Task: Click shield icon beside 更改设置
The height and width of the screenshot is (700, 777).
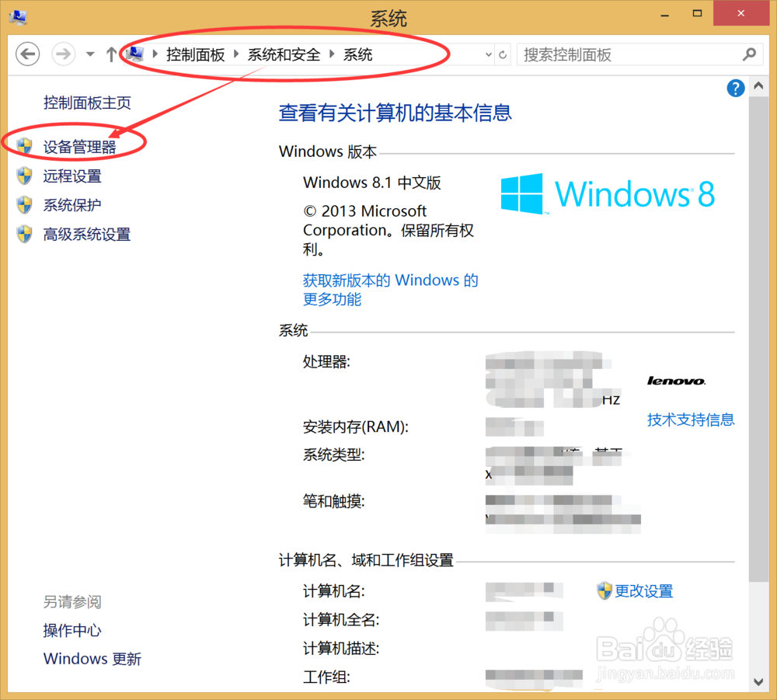Action: pos(605,590)
